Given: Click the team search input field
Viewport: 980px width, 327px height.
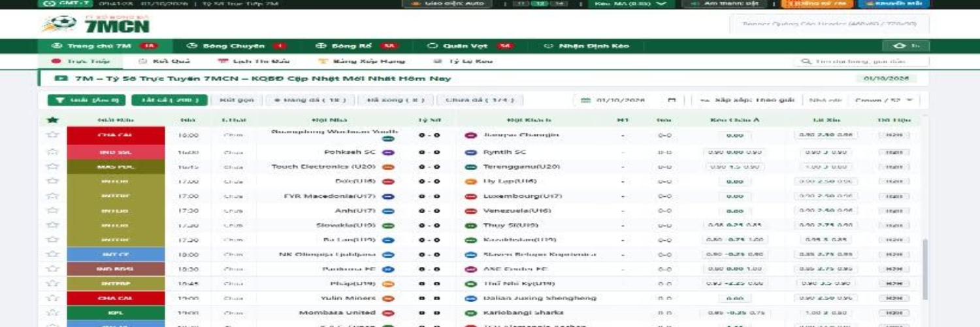Looking at the screenshot, I should point(862,61).
